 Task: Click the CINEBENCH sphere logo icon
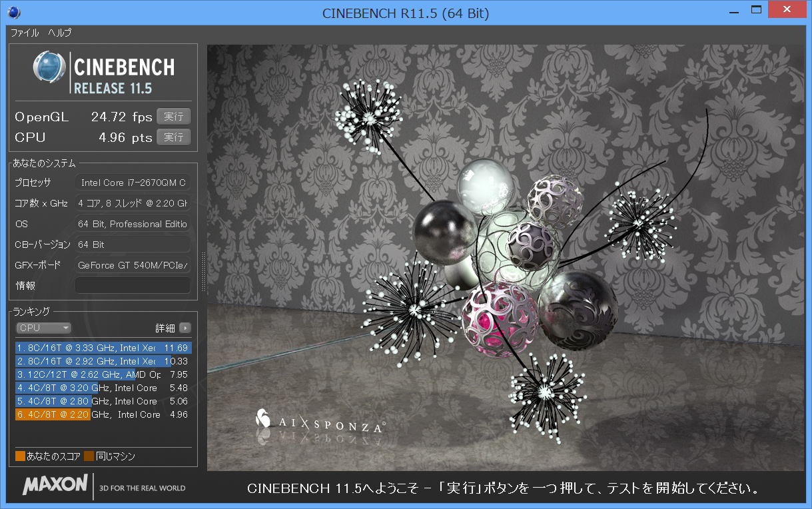(50, 69)
